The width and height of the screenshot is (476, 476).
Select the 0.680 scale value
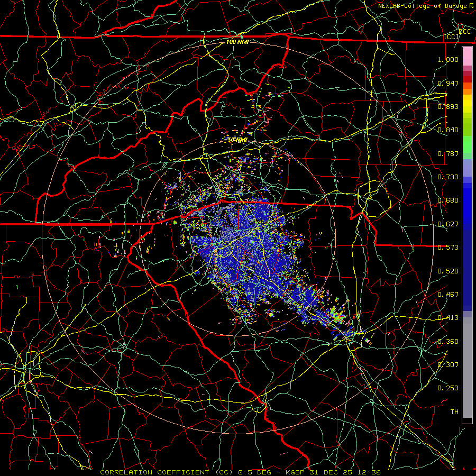[448, 200]
